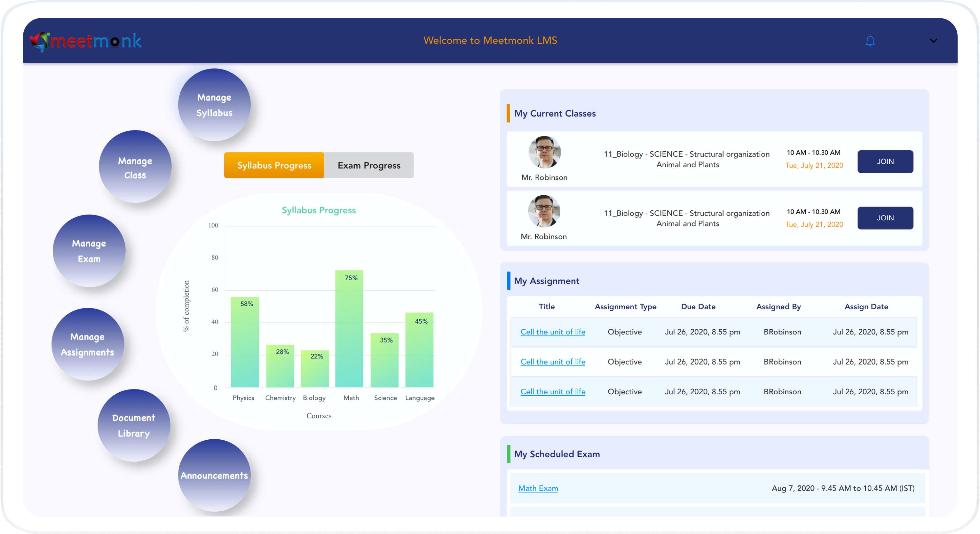Join the second Biology class
980x534 pixels.
[x=885, y=218]
